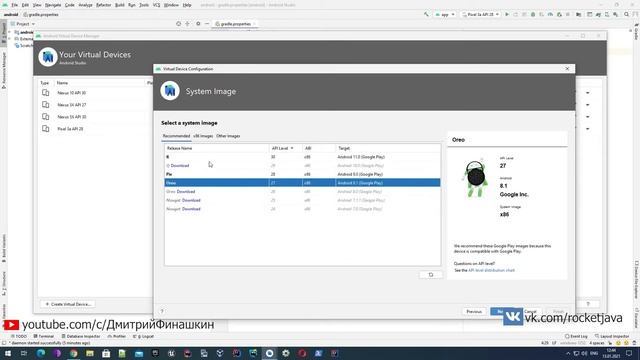This screenshot has height=360, width=640.
Task: Select the Oreo API 27 image row
Action: [x=302, y=183]
